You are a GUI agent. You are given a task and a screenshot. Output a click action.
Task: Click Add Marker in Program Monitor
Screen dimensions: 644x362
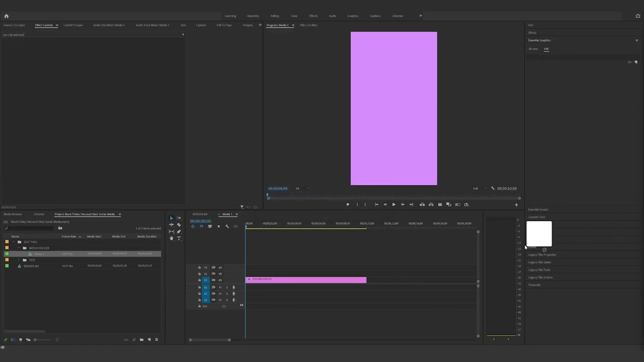(x=348, y=205)
